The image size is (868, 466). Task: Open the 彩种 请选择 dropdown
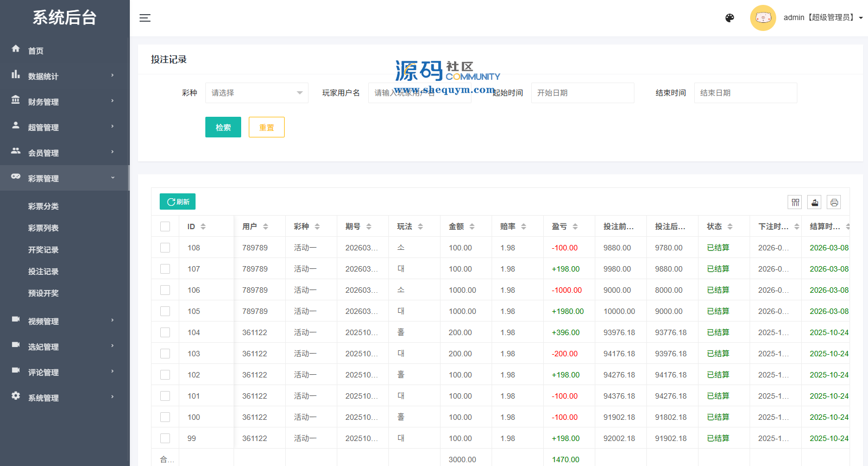[x=256, y=93]
